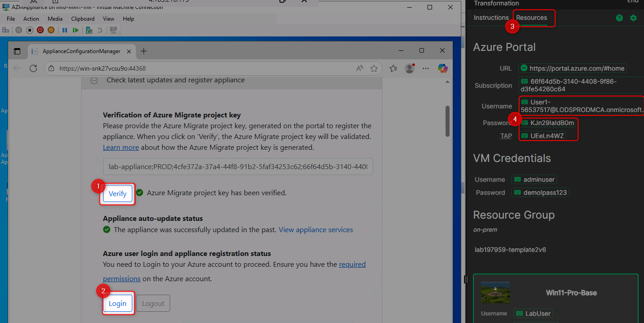The height and width of the screenshot is (323, 644).
Task: Click the Read aloud icon in address bar
Action: pyautogui.click(x=360, y=68)
